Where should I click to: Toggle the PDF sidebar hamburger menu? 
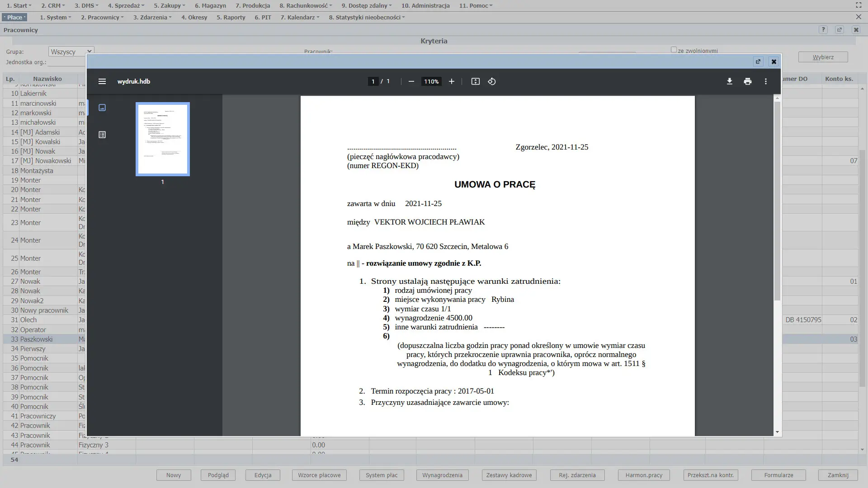pyautogui.click(x=102, y=81)
